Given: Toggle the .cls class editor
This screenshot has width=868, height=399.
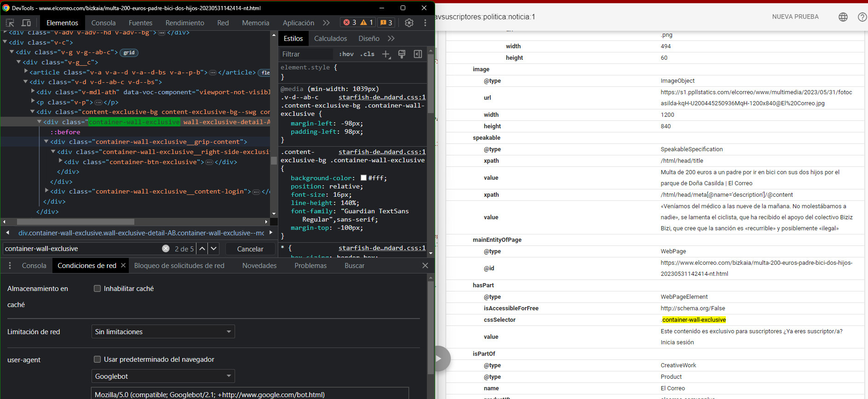Looking at the screenshot, I should [367, 54].
